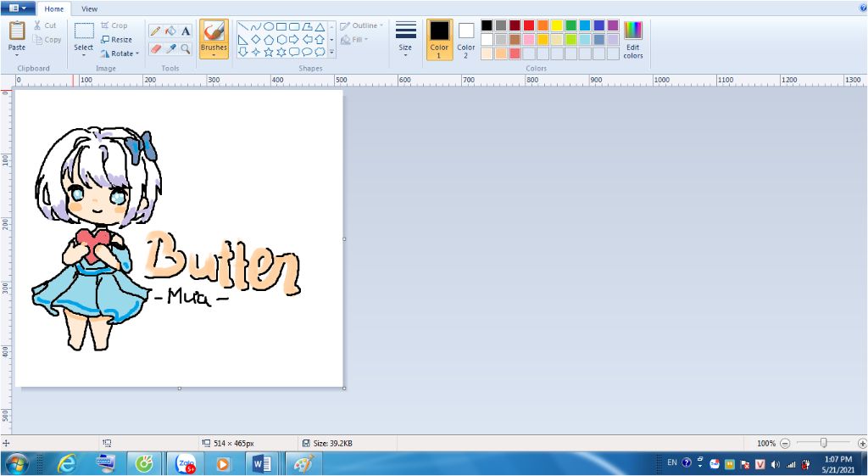Image resolution: width=868 pixels, height=476 pixels.
Task: Choose the Four-point star shape
Action: coord(256,52)
